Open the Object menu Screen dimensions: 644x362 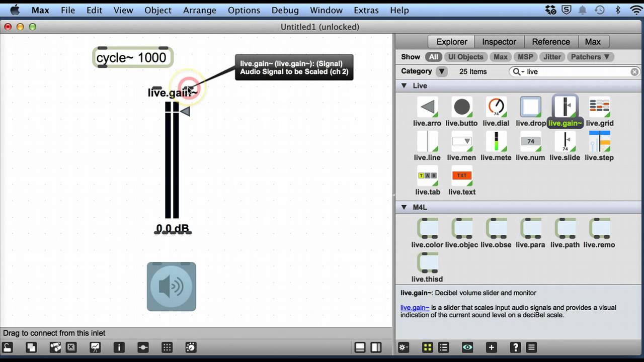point(158,10)
